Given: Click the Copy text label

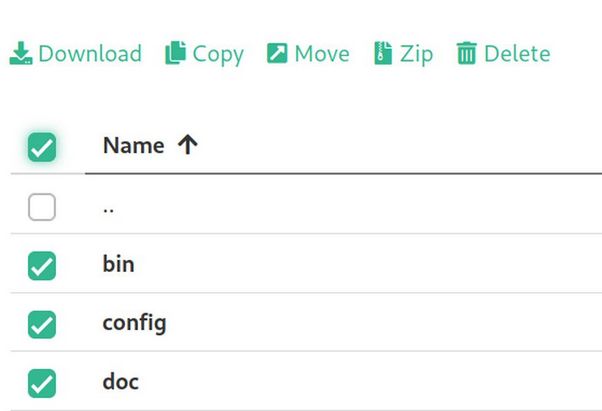Looking at the screenshot, I should [x=218, y=54].
